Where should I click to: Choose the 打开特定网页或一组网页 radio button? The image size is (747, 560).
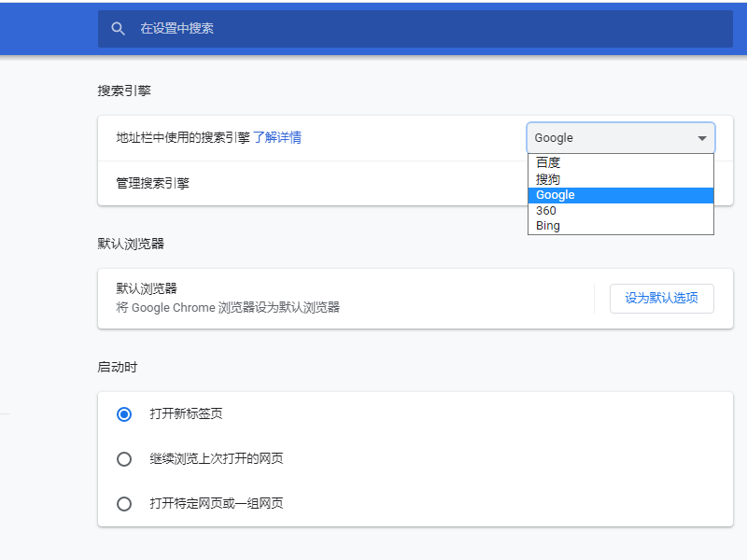coord(124,504)
